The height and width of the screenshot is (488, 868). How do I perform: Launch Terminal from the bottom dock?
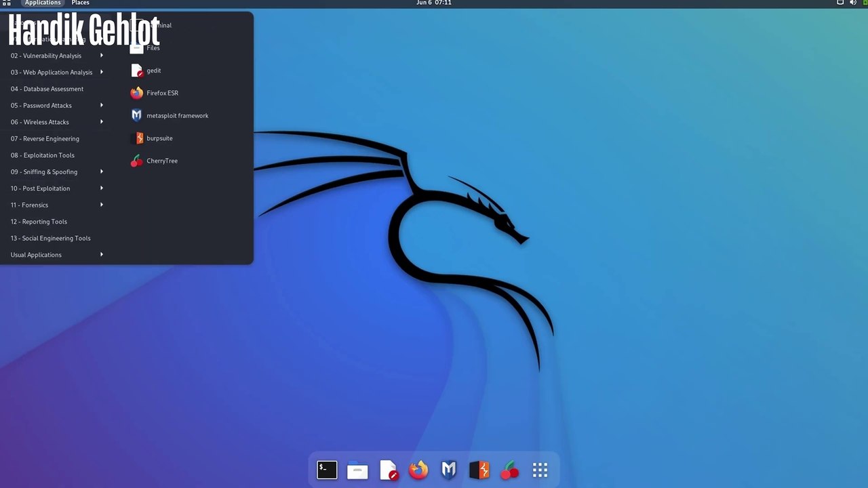click(327, 470)
